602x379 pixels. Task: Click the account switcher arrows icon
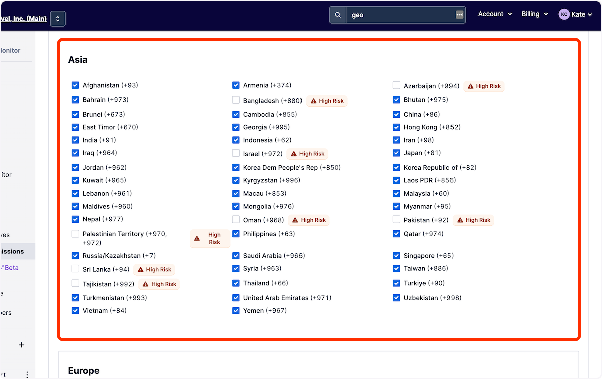pos(58,18)
